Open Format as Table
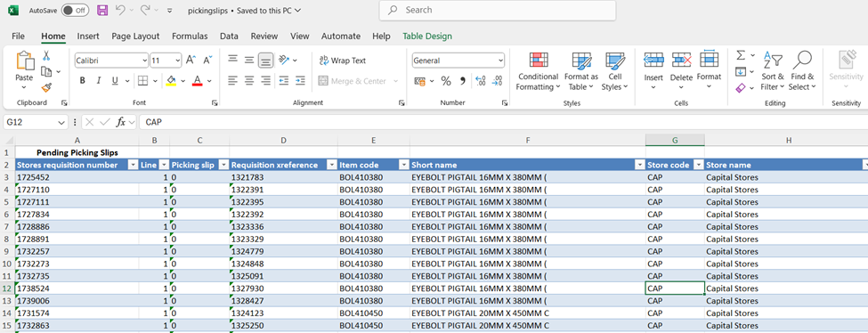The image size is (868, 333). point(581,72)
